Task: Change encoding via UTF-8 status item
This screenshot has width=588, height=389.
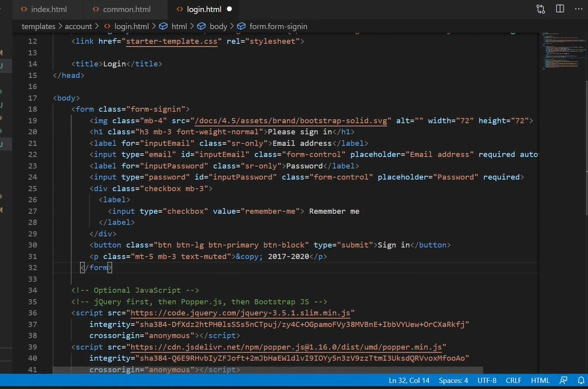Action: click(x=487, y=381)
